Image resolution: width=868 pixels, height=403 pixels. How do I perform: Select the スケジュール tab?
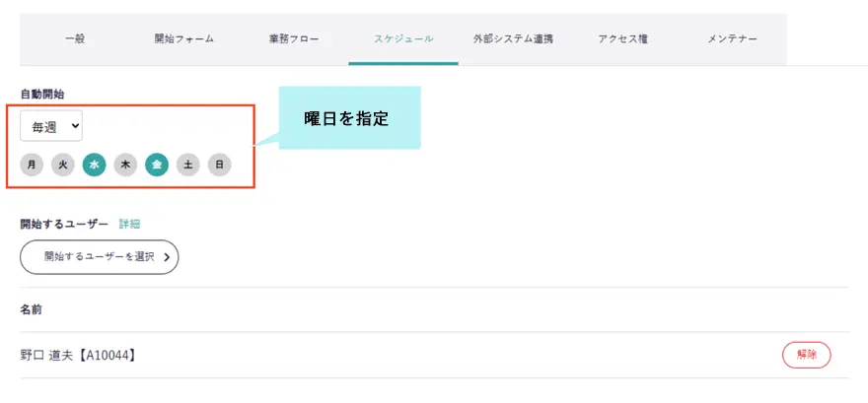click(402, 39)
